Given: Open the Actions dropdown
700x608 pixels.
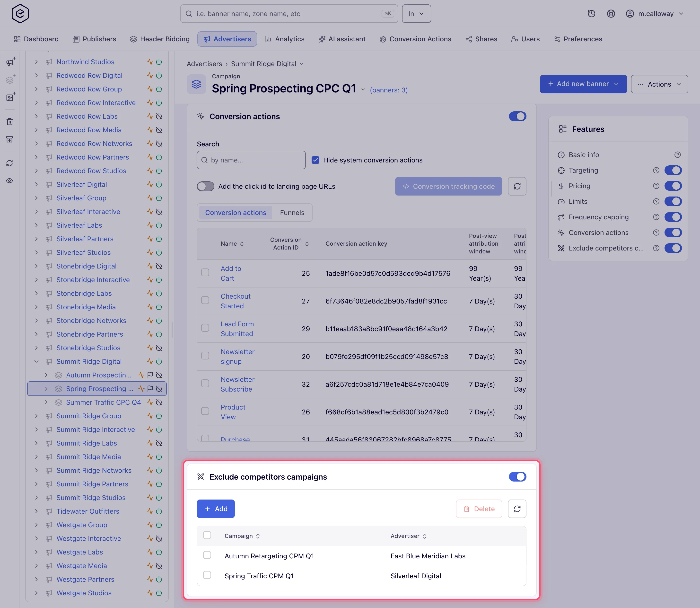Looking at the screenshot, I should (x=659, y=84).
